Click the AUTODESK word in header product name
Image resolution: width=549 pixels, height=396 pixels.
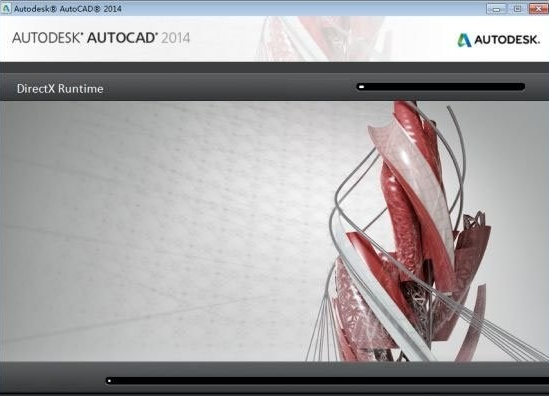tap(47, 38)
